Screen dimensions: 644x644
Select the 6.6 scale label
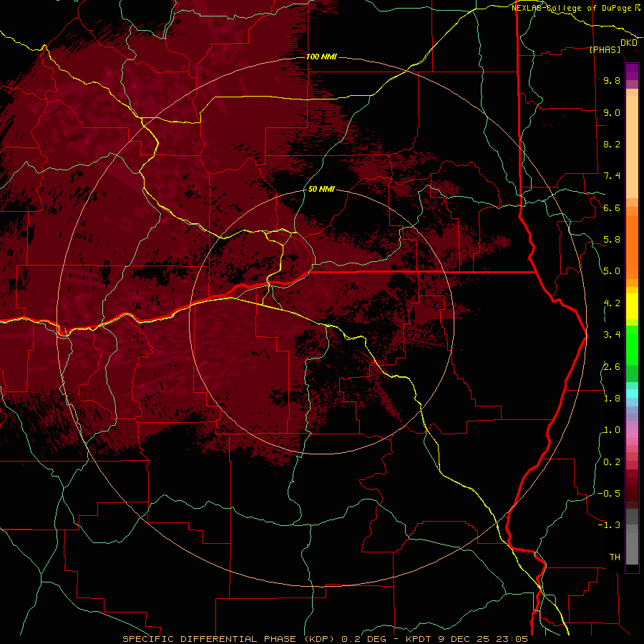click(x=612, y=208)
